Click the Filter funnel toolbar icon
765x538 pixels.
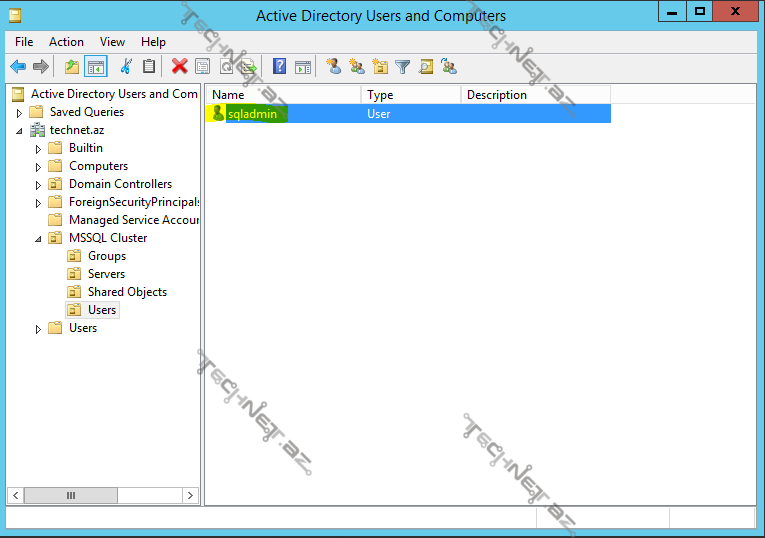point(402,67)
